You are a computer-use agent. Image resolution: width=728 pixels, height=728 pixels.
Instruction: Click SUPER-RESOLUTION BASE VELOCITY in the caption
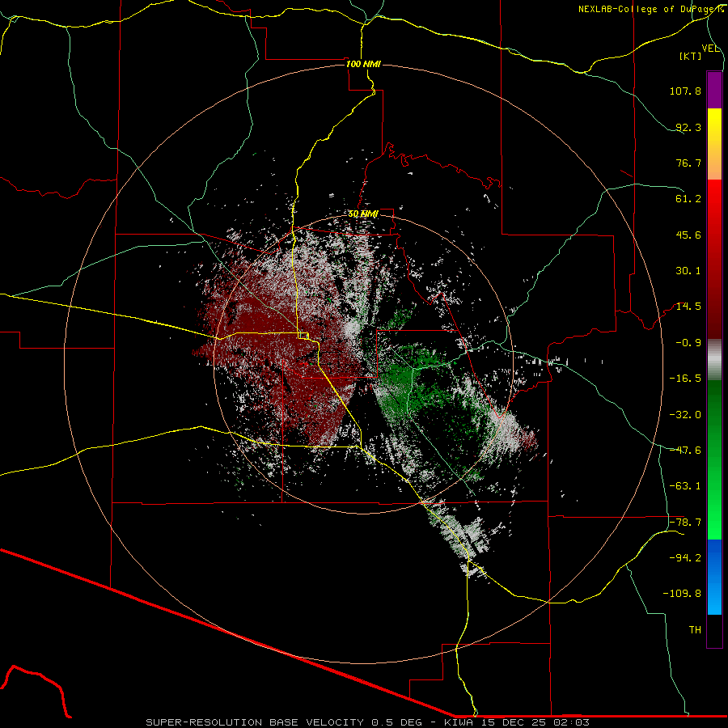pyautogui.click(x=255, y=722)
